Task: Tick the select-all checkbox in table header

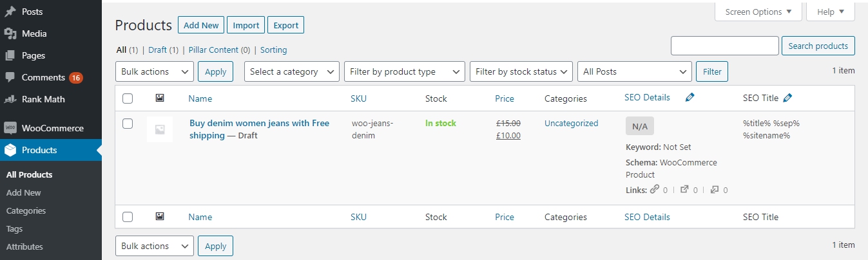Action: 128,98
